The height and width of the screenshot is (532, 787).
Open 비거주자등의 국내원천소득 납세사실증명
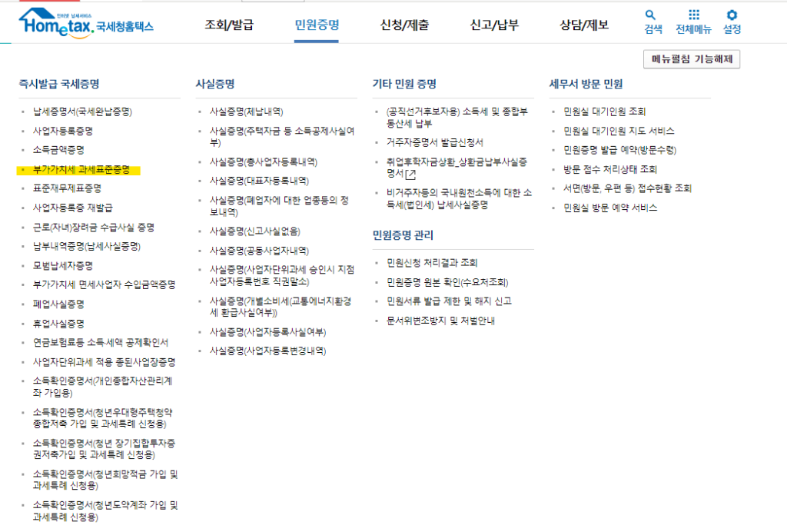[460, 199]
